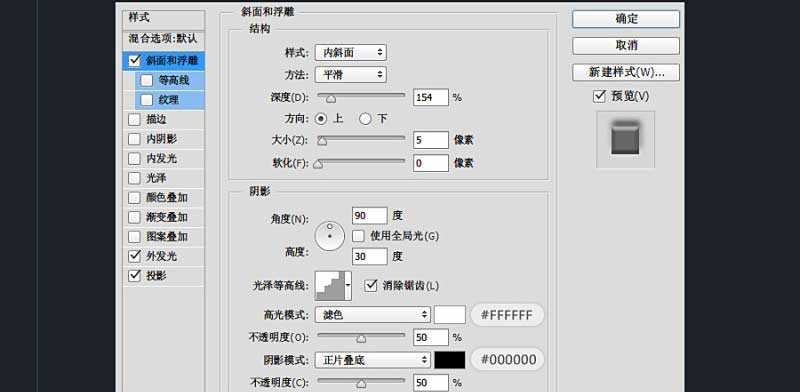
Task: Enable the 图案叠加 checkbox
Action: (x=134, y=237)
